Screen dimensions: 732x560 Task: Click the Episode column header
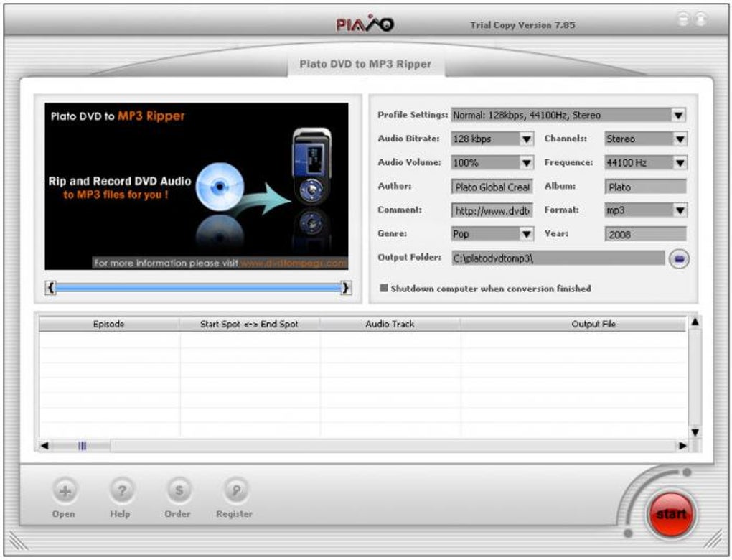(109, 324)
